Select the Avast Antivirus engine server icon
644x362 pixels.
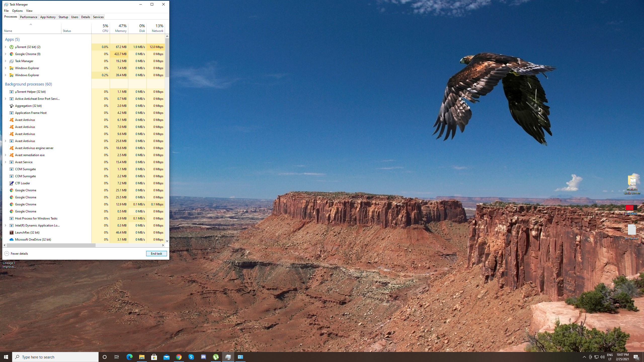(x=11, y=148)
